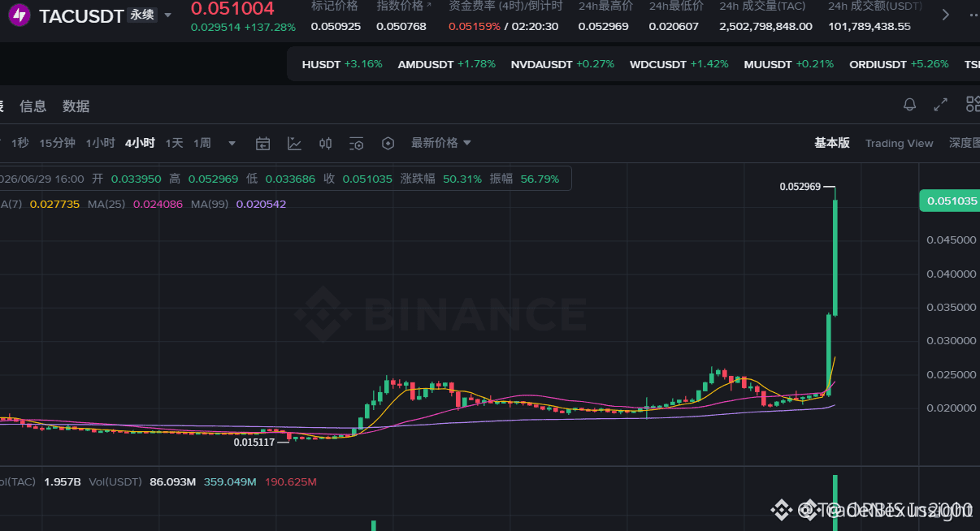This screenshot has height=531, width=980.
Task: Click the 收 close price 0.051035 in OHLC
Action: pos(367,179)
